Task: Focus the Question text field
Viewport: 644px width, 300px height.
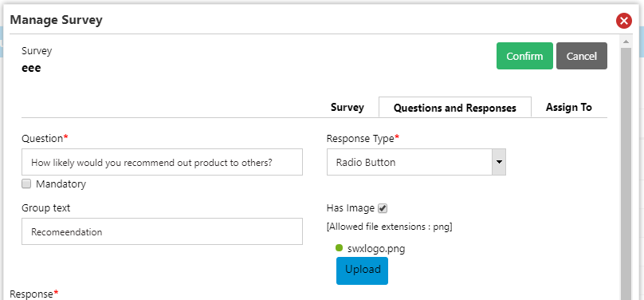Action: 163,162
